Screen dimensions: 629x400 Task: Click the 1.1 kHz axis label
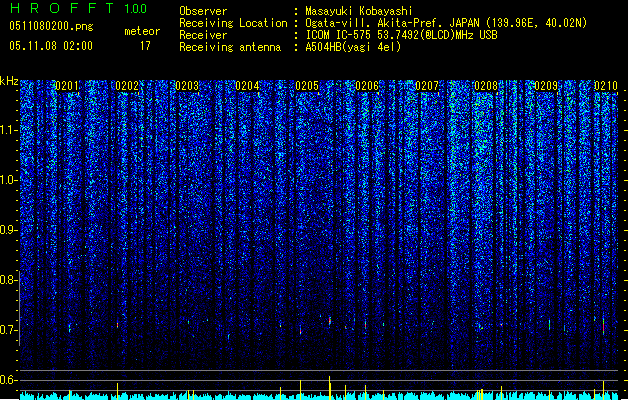click(x=8, y=130)
